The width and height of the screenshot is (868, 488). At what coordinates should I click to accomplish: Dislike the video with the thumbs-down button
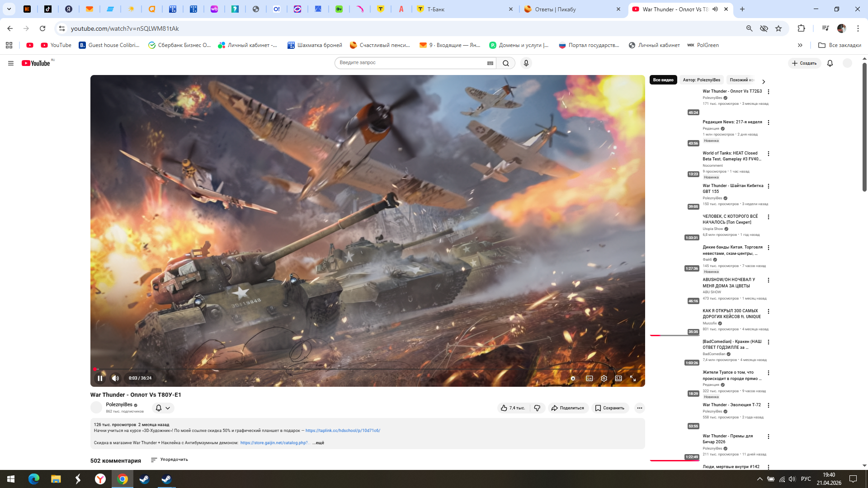click(x=537, y=408)
